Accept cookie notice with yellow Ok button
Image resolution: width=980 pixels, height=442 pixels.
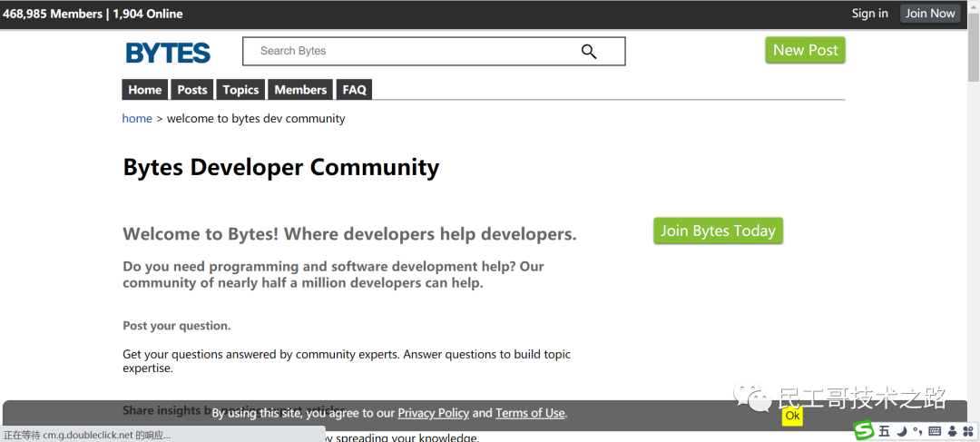click(x=792, y=415)
